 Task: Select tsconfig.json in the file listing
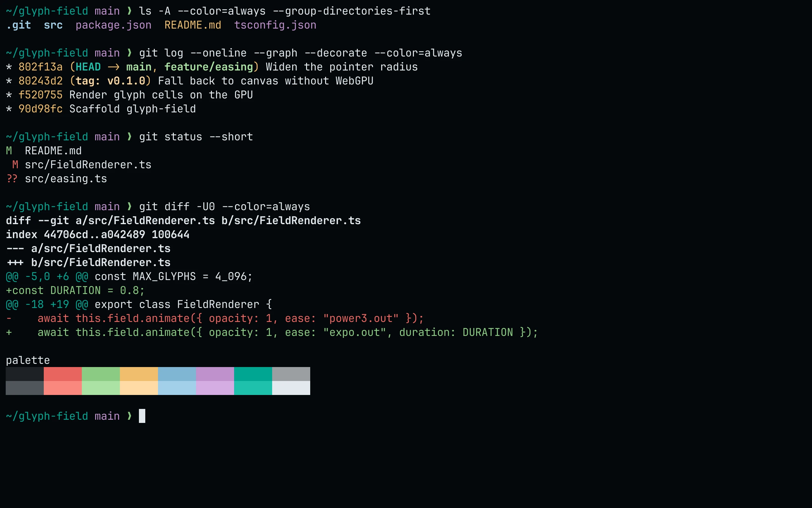(x=275, y=25)
